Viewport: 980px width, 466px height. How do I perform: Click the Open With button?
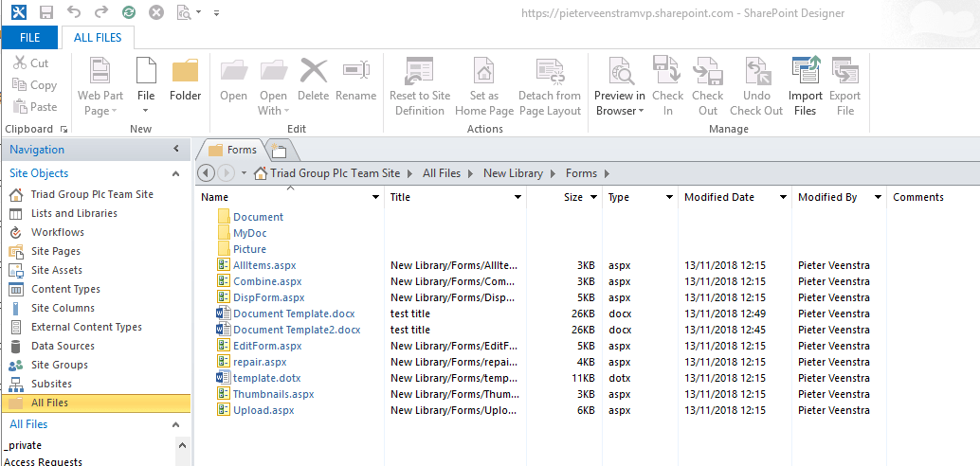point(273,86)
